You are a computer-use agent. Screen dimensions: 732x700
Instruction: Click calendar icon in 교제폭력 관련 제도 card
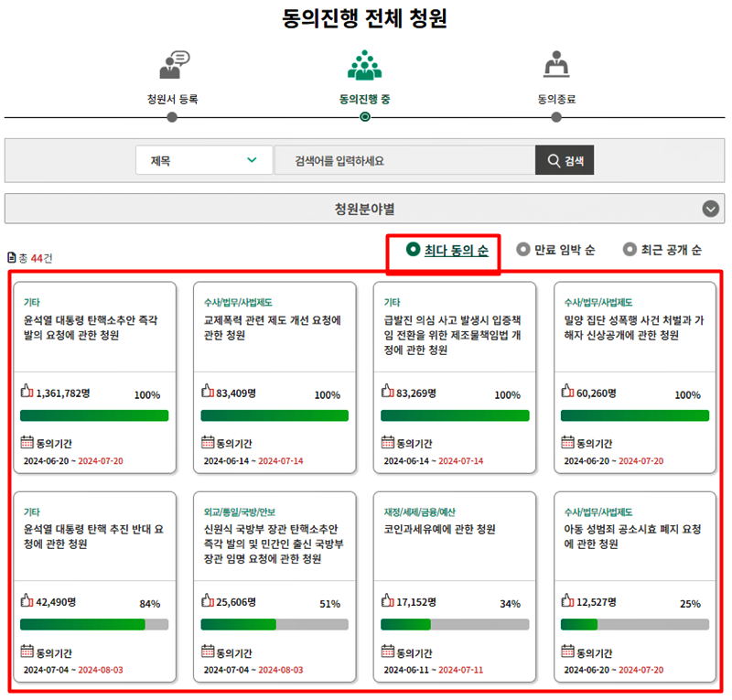(x=208, y=442)
